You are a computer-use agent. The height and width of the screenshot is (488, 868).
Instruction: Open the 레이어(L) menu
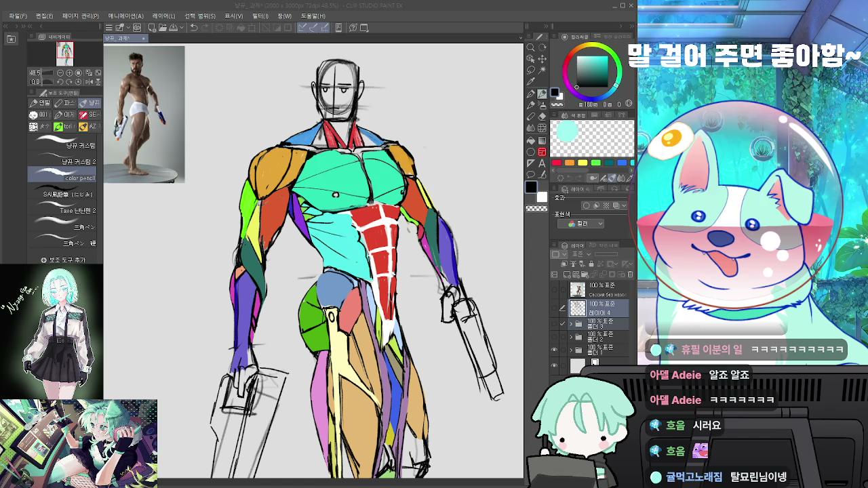pos(163,16)
